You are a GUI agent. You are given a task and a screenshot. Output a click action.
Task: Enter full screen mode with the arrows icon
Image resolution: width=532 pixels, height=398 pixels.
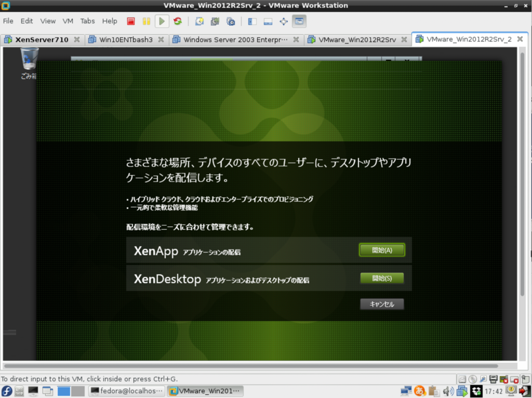click(x=284, y=21)
